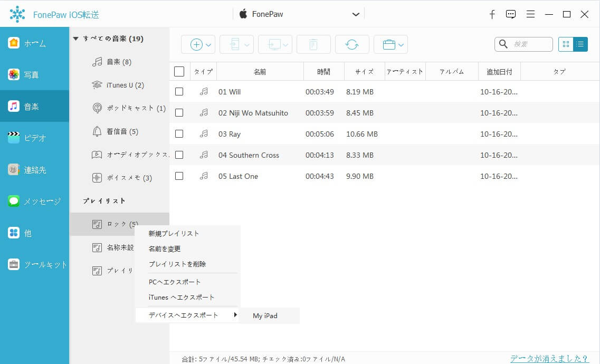Choose 名前を変更 from context menu

pos(165,249)
